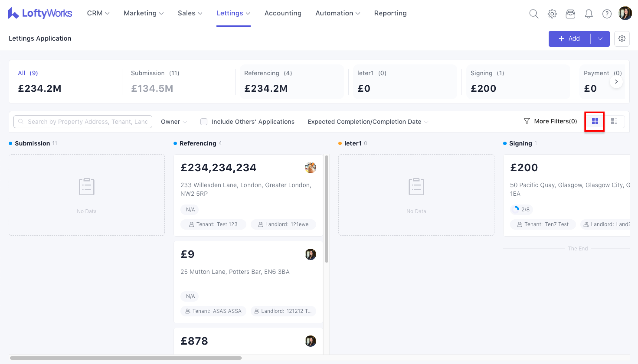This screenshot has height=364, width=638.
Task: Switch to list view layout
Action: click(614, 122)
